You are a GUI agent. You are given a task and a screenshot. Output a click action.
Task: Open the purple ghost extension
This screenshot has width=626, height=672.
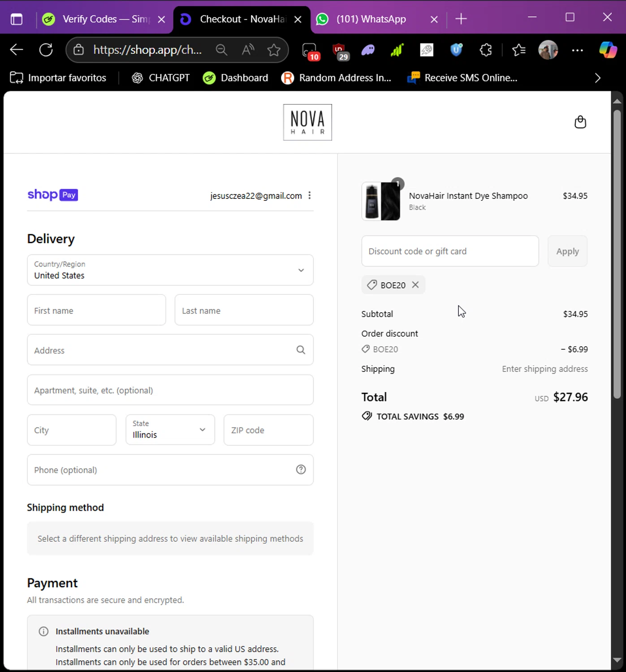[368, 50]
